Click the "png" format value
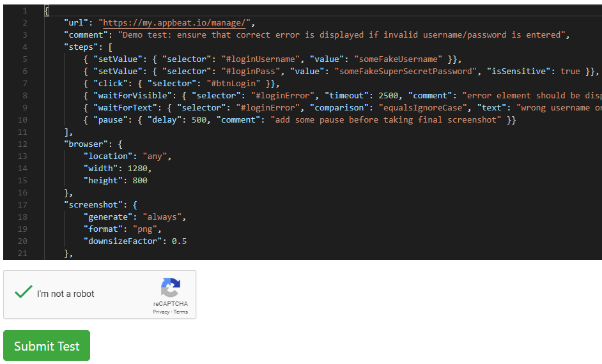The width and height of the screenshot is (602, 364). 145,229
